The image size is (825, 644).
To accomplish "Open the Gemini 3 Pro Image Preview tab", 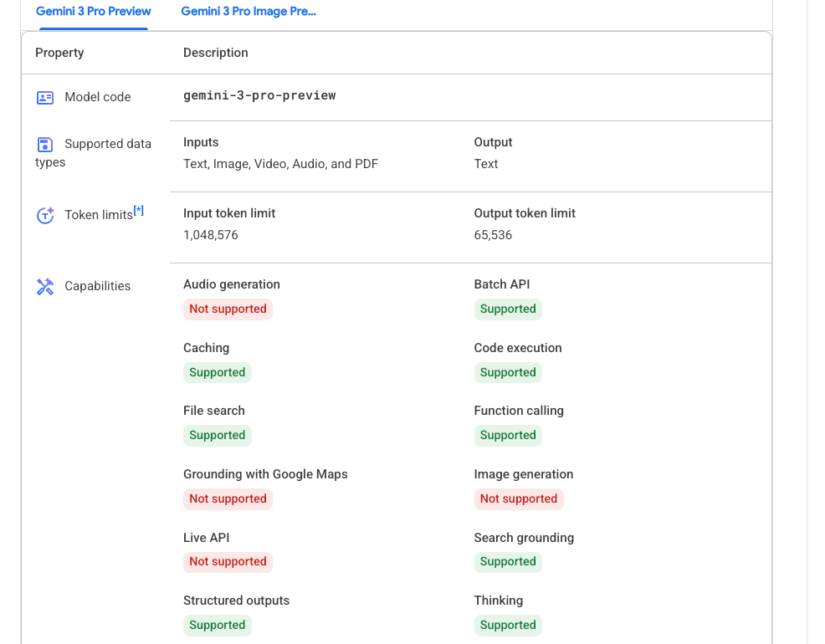I will pos(249,11).
